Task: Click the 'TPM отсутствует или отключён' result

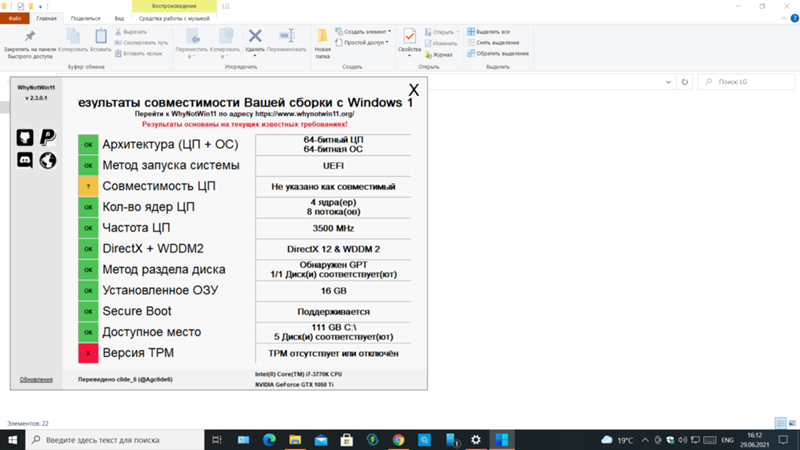Action: coord(333,353)
